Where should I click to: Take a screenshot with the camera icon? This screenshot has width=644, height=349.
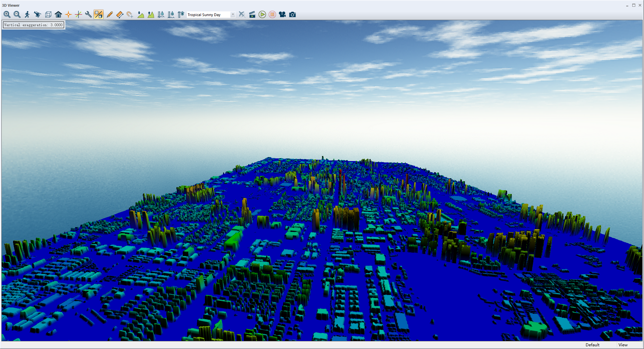click(x=292, y=14)
